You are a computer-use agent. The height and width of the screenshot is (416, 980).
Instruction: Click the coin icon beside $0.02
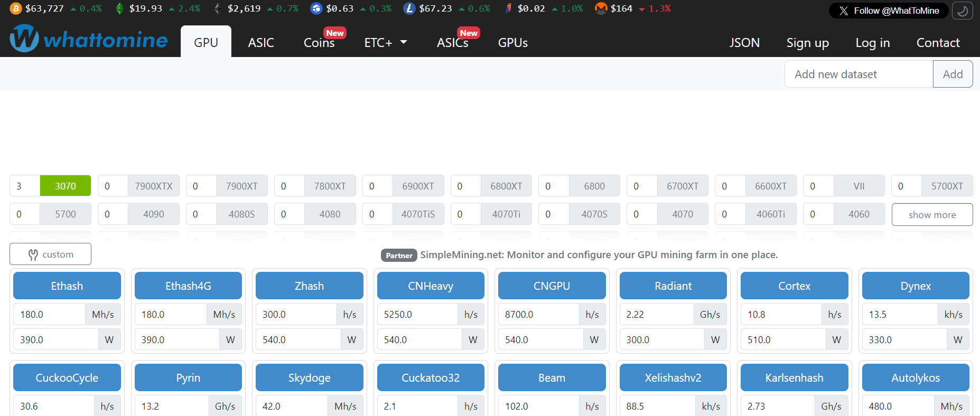508,8
